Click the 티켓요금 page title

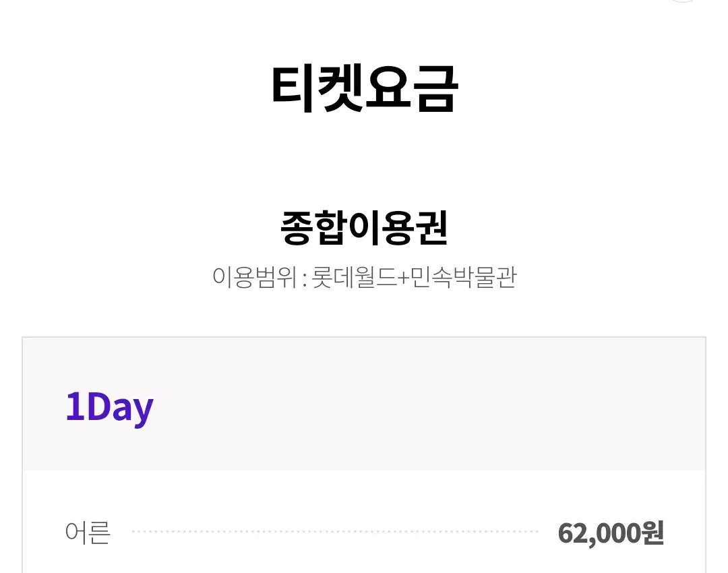[365, 88]
